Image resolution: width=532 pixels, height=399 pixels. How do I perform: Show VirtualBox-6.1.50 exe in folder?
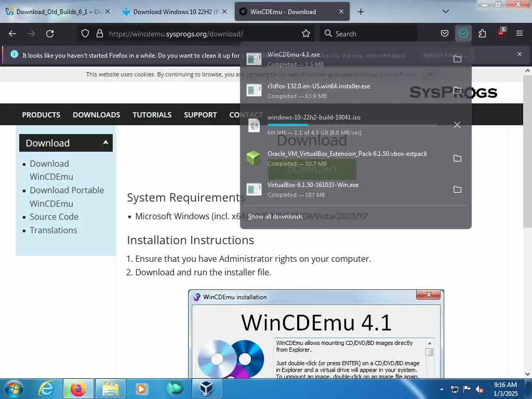point(457,189)
